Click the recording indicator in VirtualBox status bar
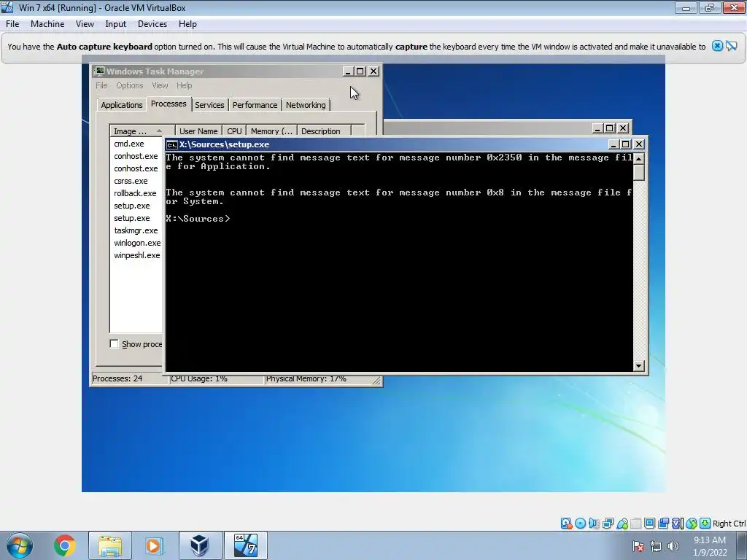The height and width of the screenshot is (560, 747). (664, 524)
